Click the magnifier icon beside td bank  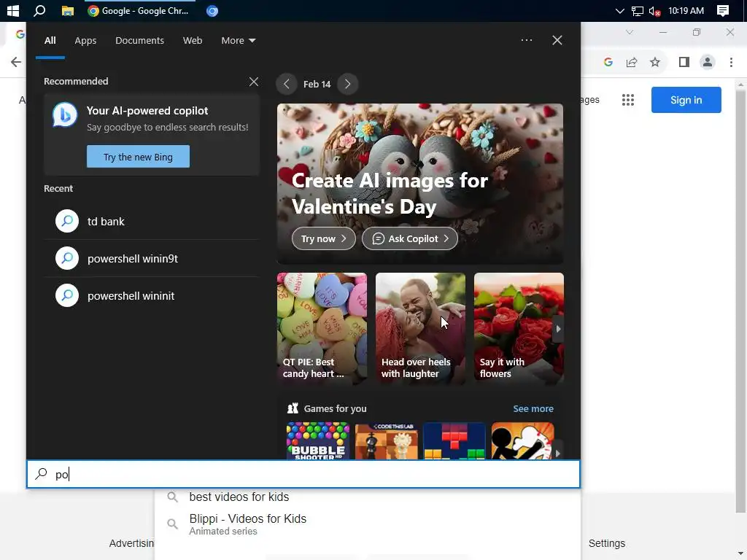pyautogui.click(x=67, y=221)
